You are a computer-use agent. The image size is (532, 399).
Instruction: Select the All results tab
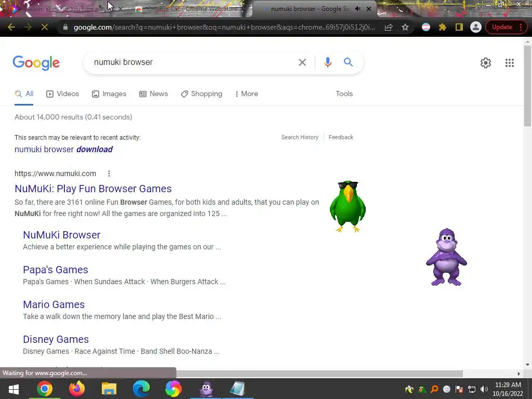click(x=24, y=94)
